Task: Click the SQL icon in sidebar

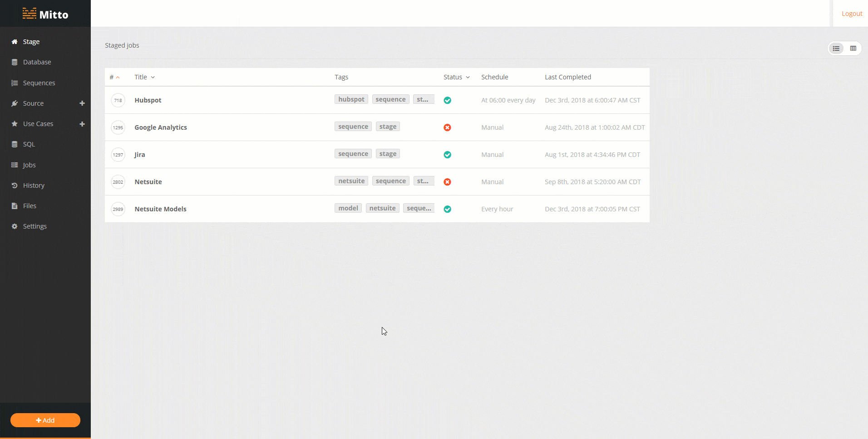Action: tap(15, 144)
